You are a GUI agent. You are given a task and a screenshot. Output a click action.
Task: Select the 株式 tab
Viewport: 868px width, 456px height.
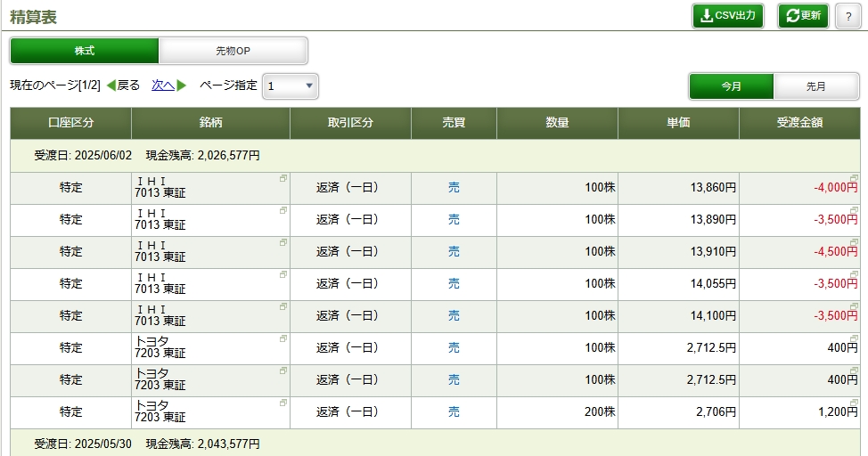point(85,51)
